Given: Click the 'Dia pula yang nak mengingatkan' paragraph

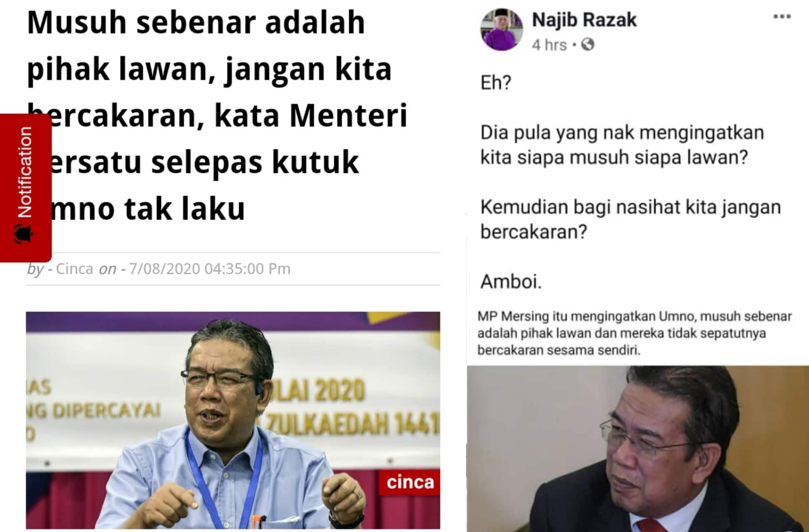Looking at the screenshot, I should [622, 145].
